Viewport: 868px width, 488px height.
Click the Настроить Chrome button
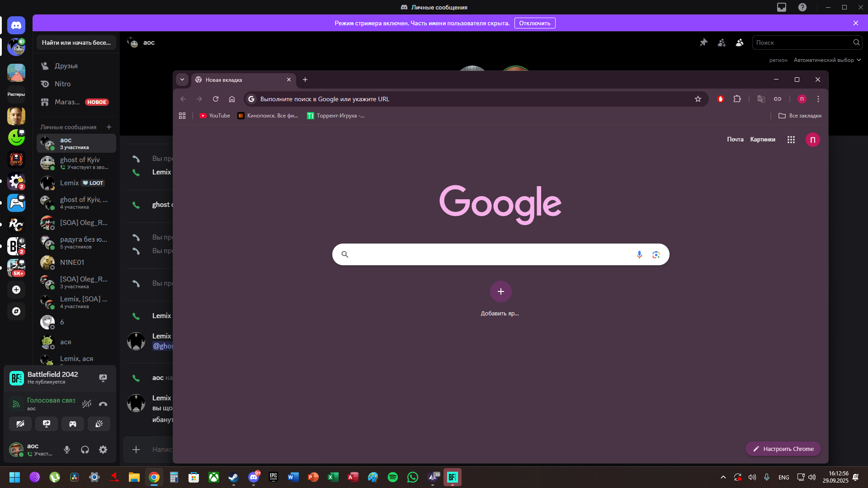point(783,449)
